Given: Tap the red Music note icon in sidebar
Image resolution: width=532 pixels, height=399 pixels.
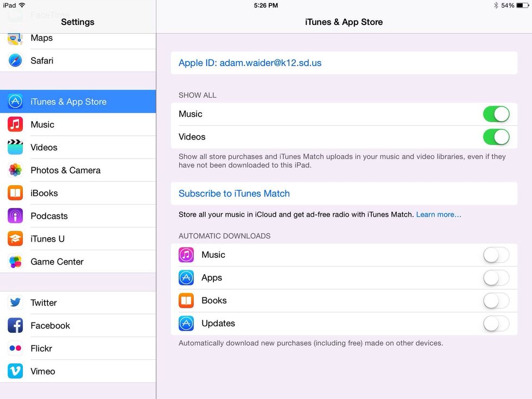Looking at the screenshot, I should point(15,124).
